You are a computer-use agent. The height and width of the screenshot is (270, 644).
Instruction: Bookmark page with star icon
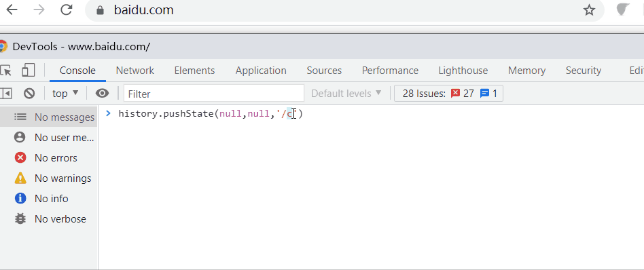590,10
